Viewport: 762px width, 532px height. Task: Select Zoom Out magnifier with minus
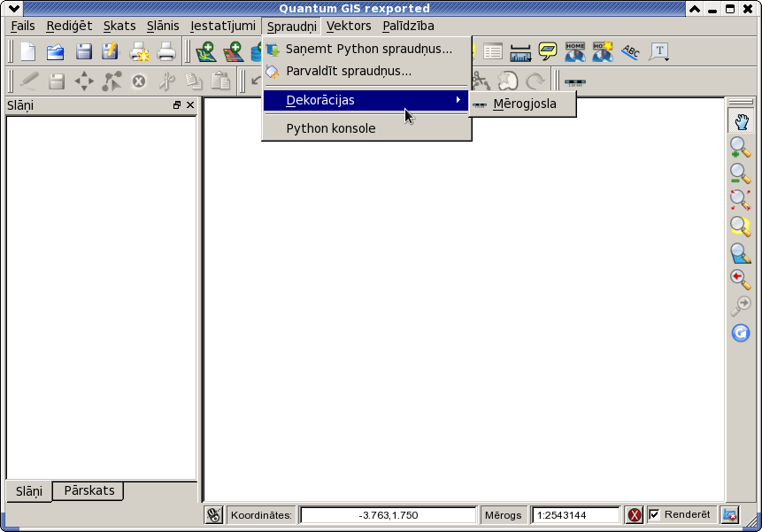tap(741, 173)
